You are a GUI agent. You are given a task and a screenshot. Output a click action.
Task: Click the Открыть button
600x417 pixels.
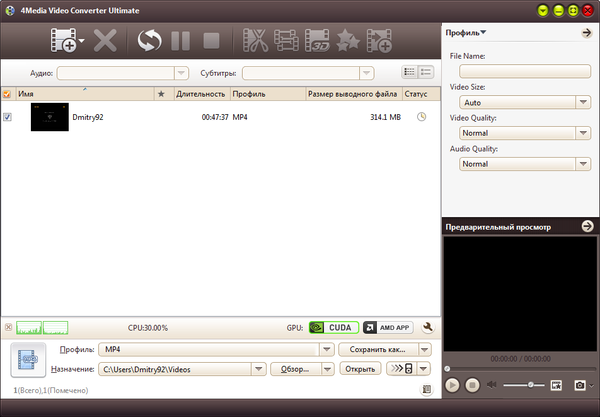click(x=360, y=369)
